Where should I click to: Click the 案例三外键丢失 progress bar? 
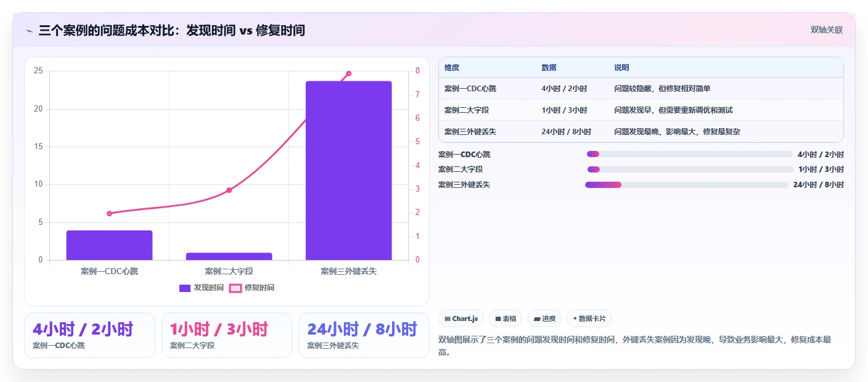687,185
